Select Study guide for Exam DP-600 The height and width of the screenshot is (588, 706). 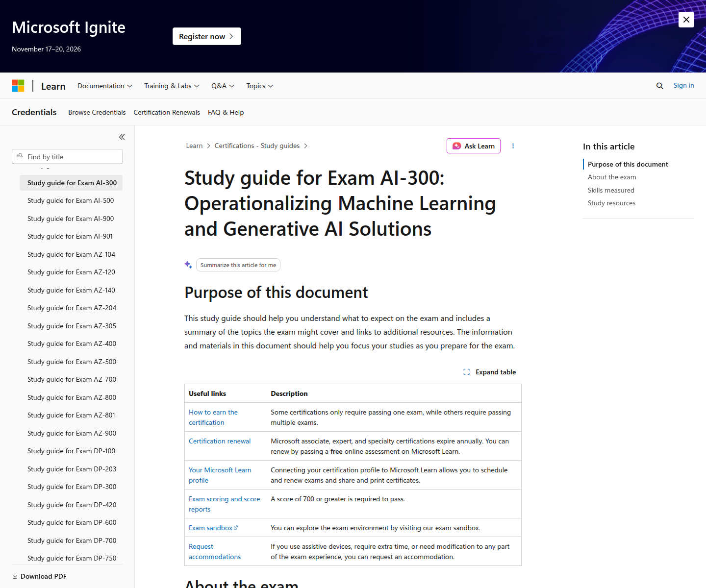[x=71, y=522]
